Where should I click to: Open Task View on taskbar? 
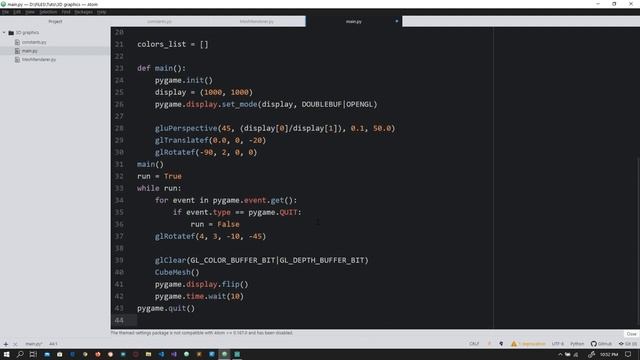pos(33,354)
